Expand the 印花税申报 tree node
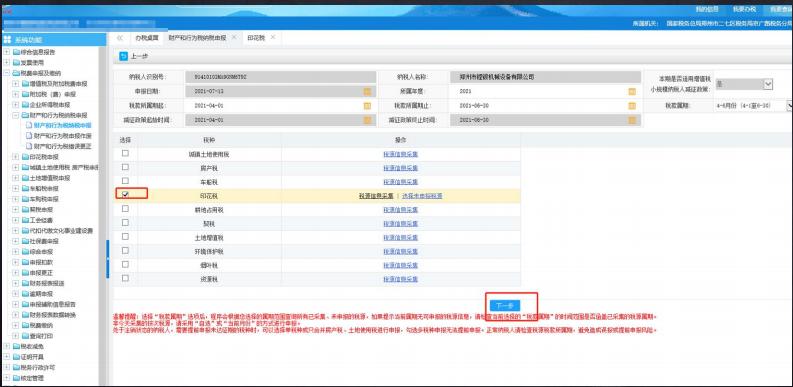This screenshot has width=793, height=387. [16, 157]
